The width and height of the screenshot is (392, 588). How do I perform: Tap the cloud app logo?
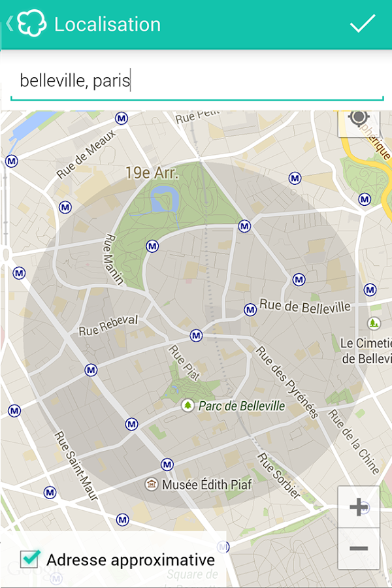pyautogui.click(x=31, y=24)
